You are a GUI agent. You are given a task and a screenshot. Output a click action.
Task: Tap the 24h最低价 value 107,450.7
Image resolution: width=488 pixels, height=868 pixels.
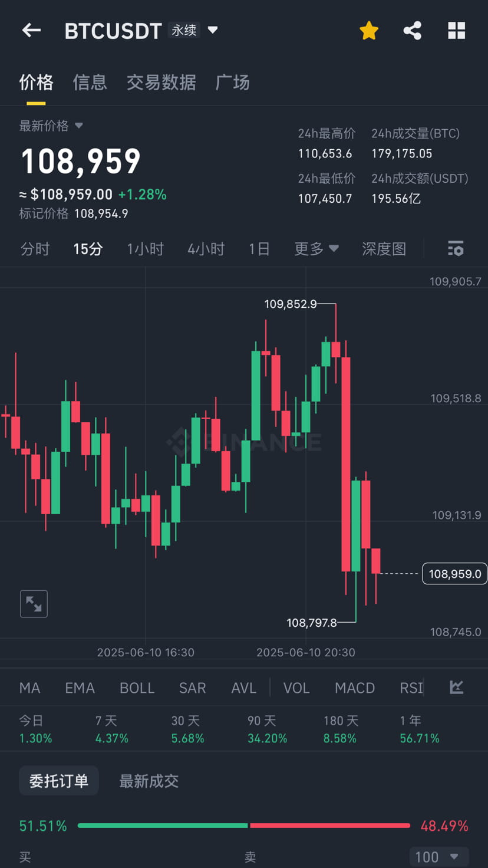(x=325, y=199)
